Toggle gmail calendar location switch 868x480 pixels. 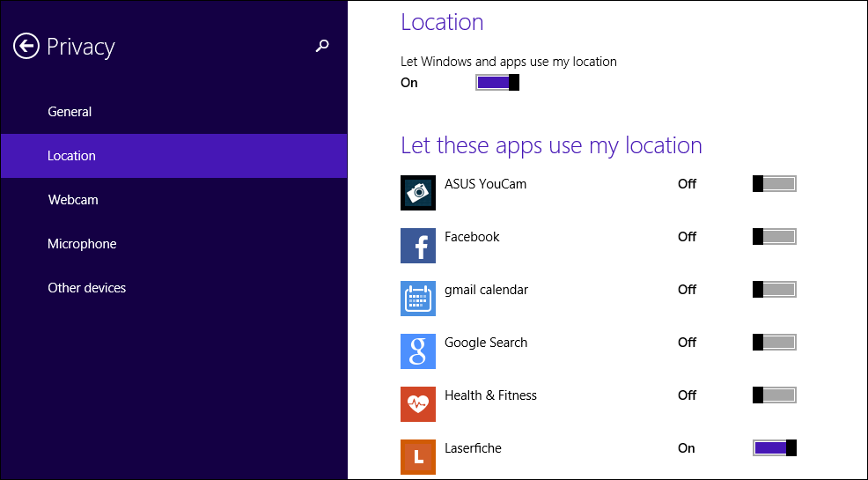point(775,290)
